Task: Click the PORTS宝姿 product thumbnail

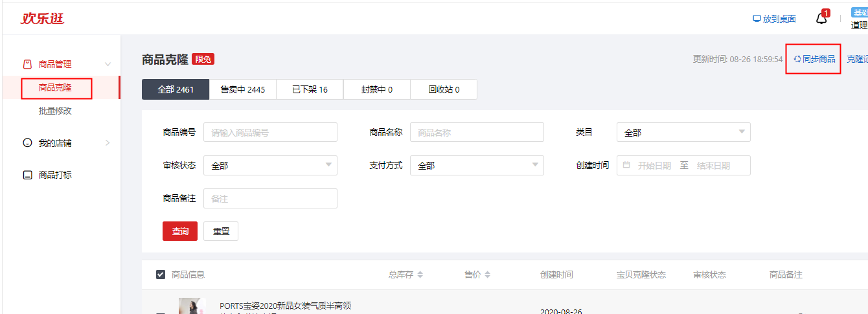Action: 192,306
